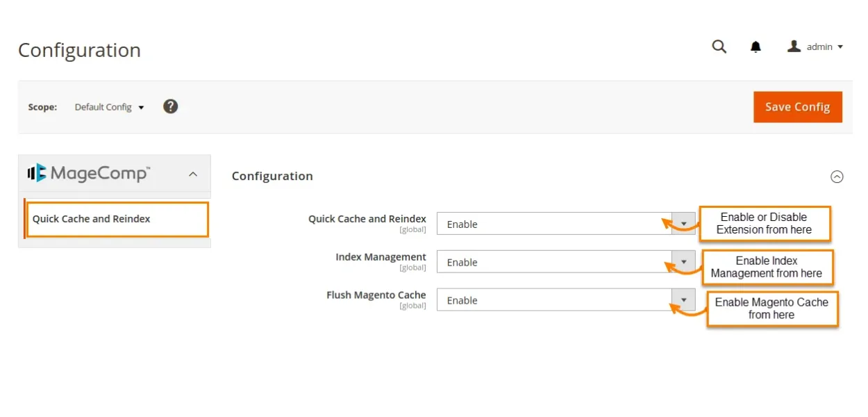
Task: Collapse the MageComp sidebar chevron
Action: coord(193,174)
